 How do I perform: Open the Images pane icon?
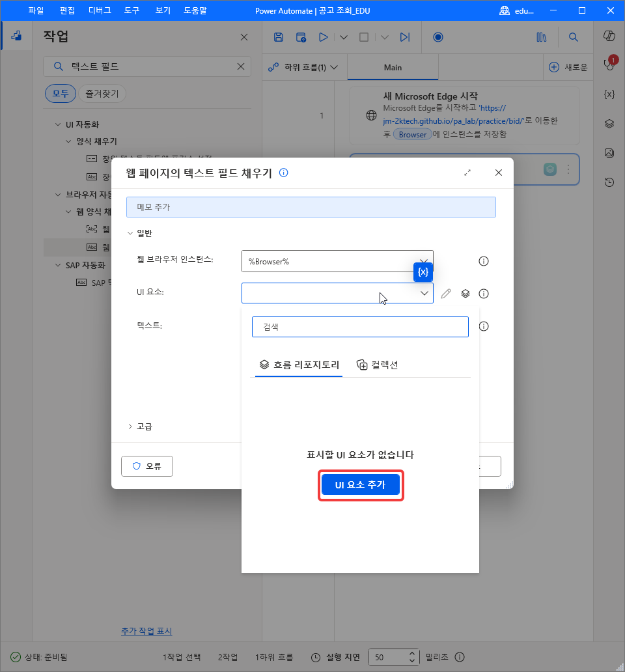tap(609, 152)
